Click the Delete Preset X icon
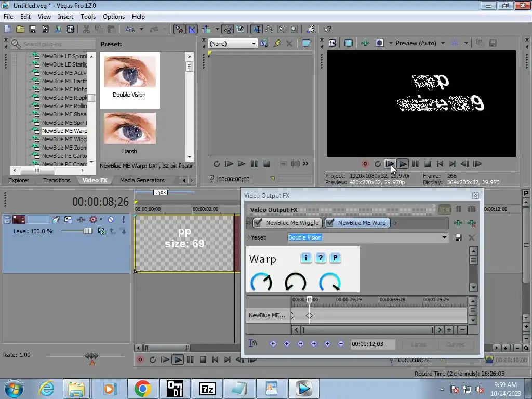 [472, 237]
